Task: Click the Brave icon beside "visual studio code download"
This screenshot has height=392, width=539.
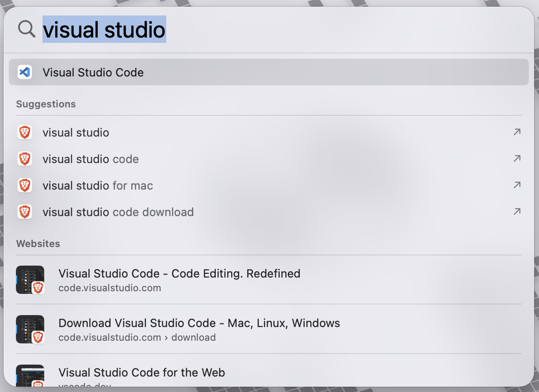Action: tap(25, 212)
